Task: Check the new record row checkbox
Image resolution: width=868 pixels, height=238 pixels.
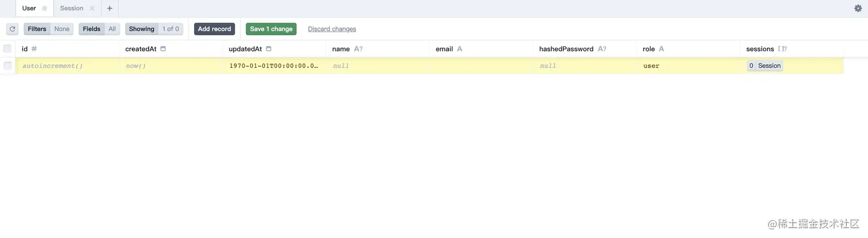Action: pyautogui.click(x=7, y=65)
